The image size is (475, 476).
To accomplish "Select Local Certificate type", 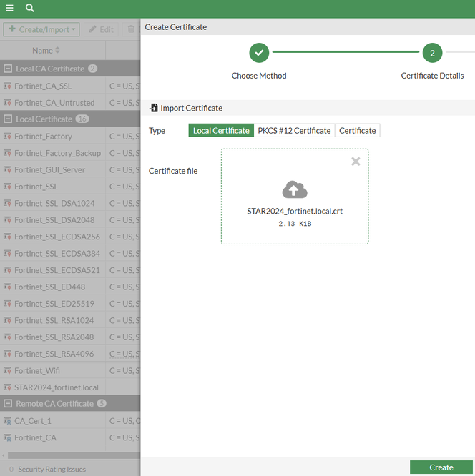I will click(221, 131).
